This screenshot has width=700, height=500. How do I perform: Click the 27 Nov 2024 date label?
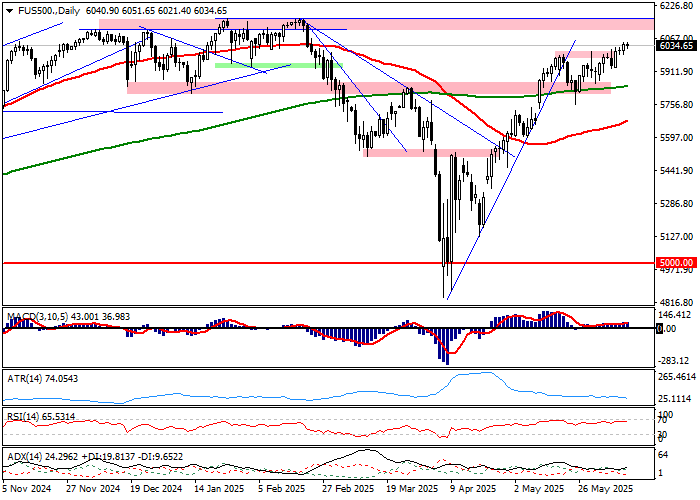tap(93, 489)
